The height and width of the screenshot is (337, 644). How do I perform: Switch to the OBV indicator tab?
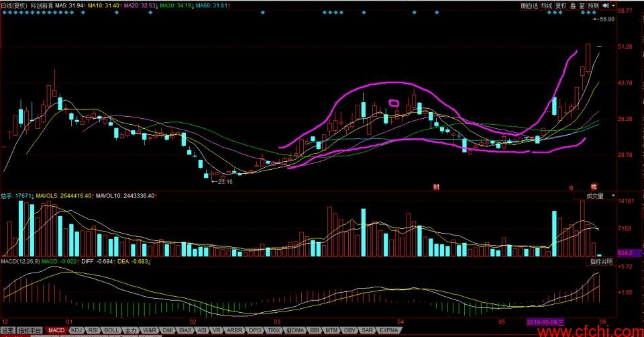[349, 330]
